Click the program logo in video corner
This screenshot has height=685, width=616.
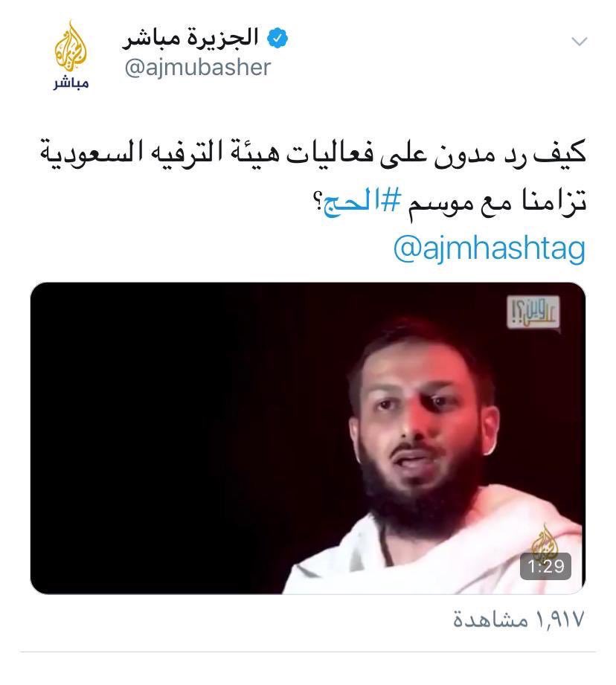click(533, 312)
